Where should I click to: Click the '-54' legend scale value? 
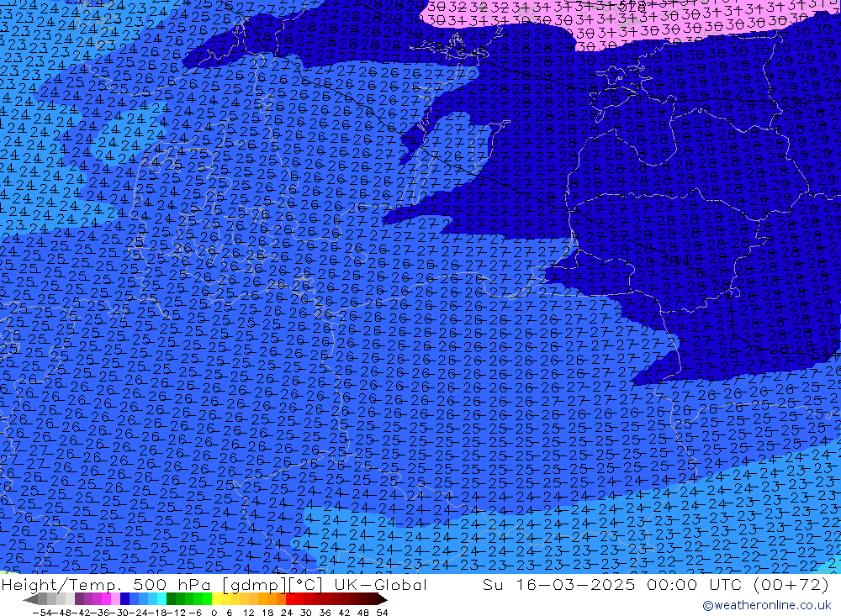click(41, 613)
